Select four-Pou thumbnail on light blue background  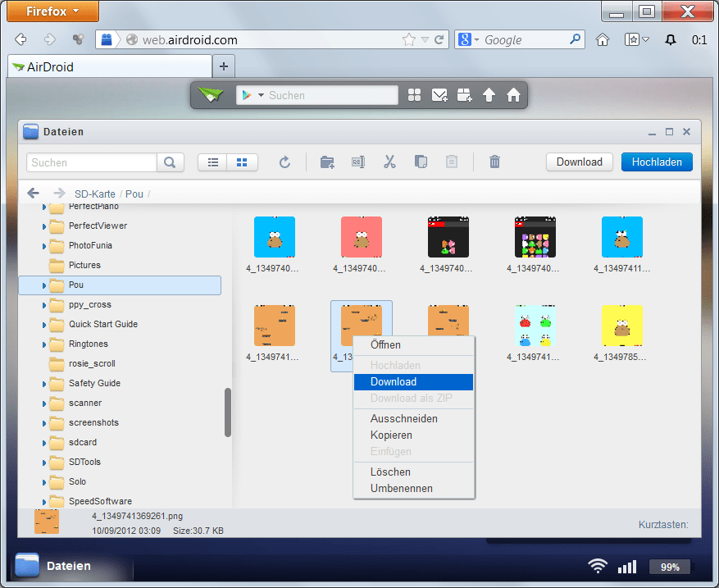(535, 326)
